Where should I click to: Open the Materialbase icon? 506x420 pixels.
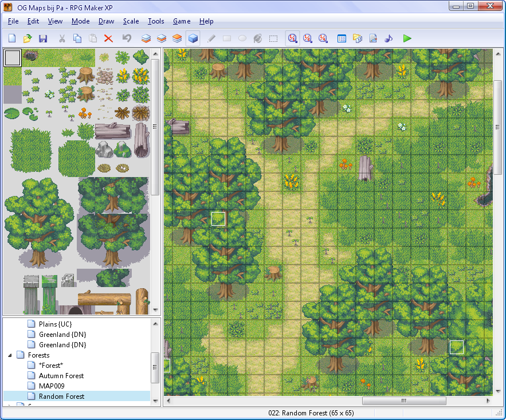[x=357, y=38]
